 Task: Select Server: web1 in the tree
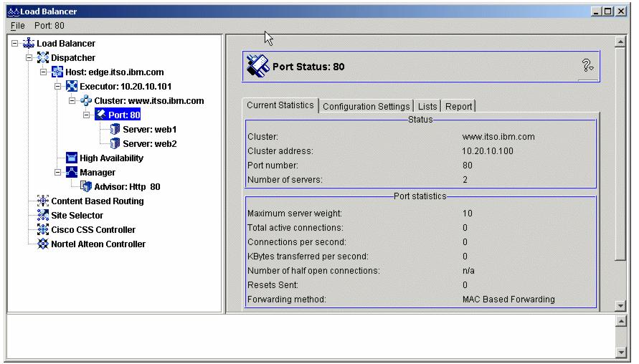tap(150, 130)
